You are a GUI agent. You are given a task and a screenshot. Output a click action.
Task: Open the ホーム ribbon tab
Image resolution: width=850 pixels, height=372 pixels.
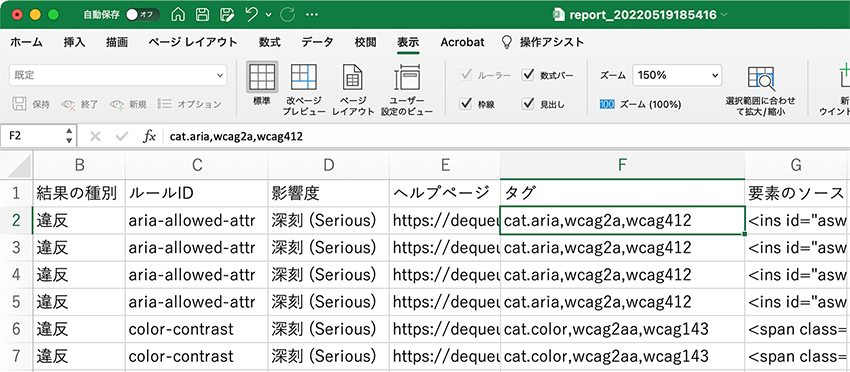26,42
